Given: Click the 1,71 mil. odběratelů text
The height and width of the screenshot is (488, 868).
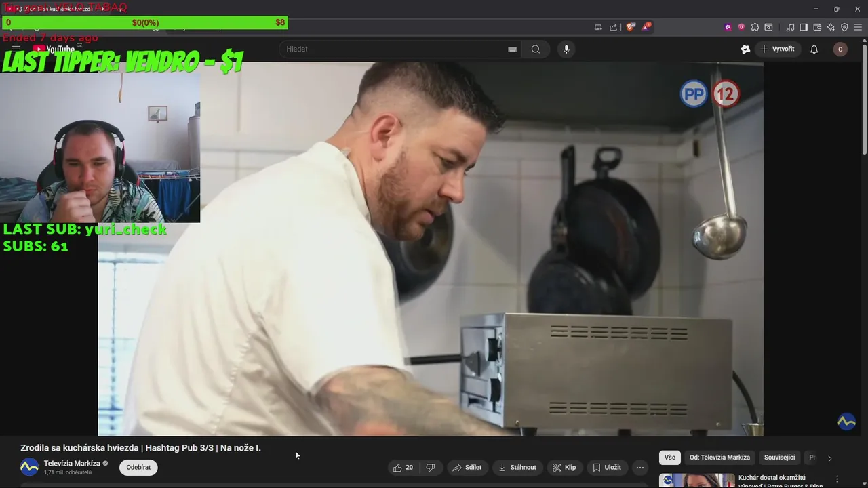Looking at the screenshot, I should pos(68,472).
